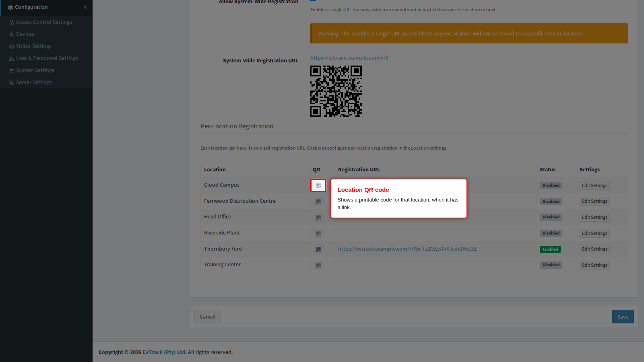Click the Save button
Image resolution: width=644 pixels, height=362 pixels.
tap(623, 317)
